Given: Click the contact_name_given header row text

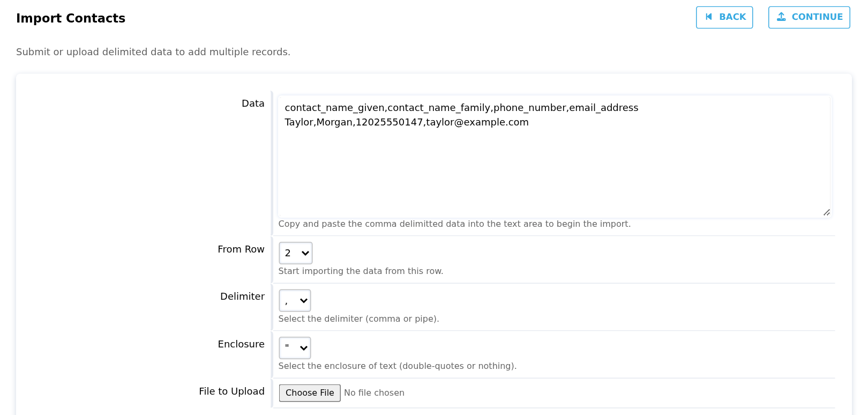Looking at the screenshot, I should tap(461, 108).
